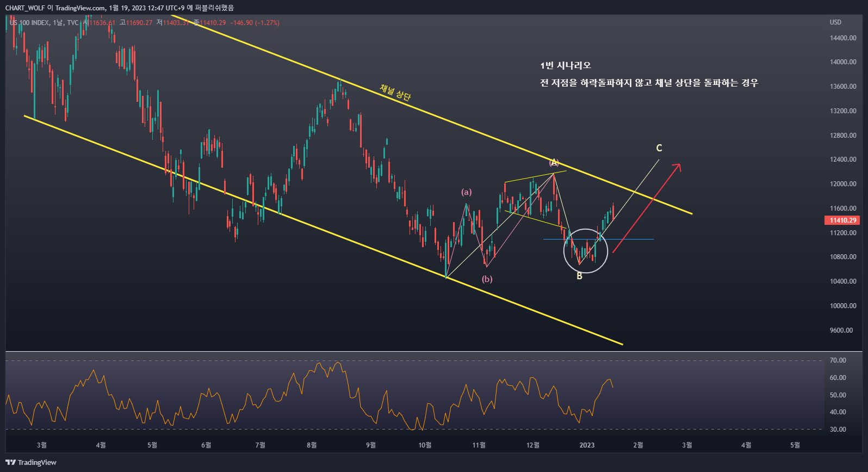Click the 10000.00 price axis label
The image size is (868, 472).
click(843, 306)
